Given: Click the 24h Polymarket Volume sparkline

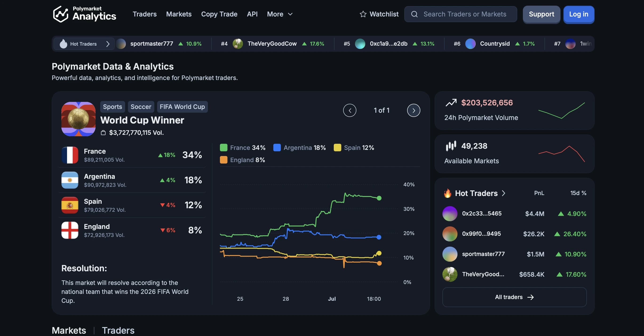Looking at the screenshot, I should pyautogui.click(x=561, y=110).
